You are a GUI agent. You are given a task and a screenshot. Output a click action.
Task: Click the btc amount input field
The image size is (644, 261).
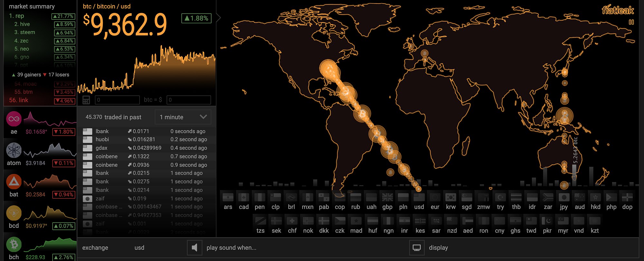tap(117, 100)
